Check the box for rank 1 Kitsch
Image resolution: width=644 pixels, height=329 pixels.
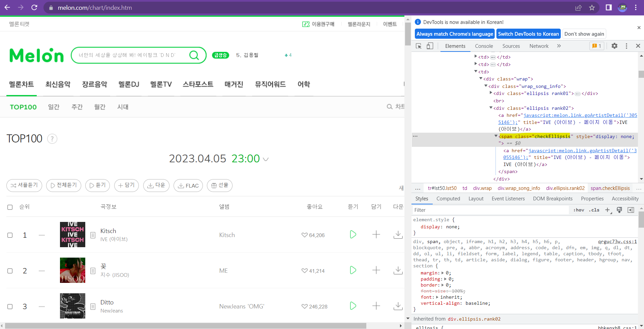10,235
